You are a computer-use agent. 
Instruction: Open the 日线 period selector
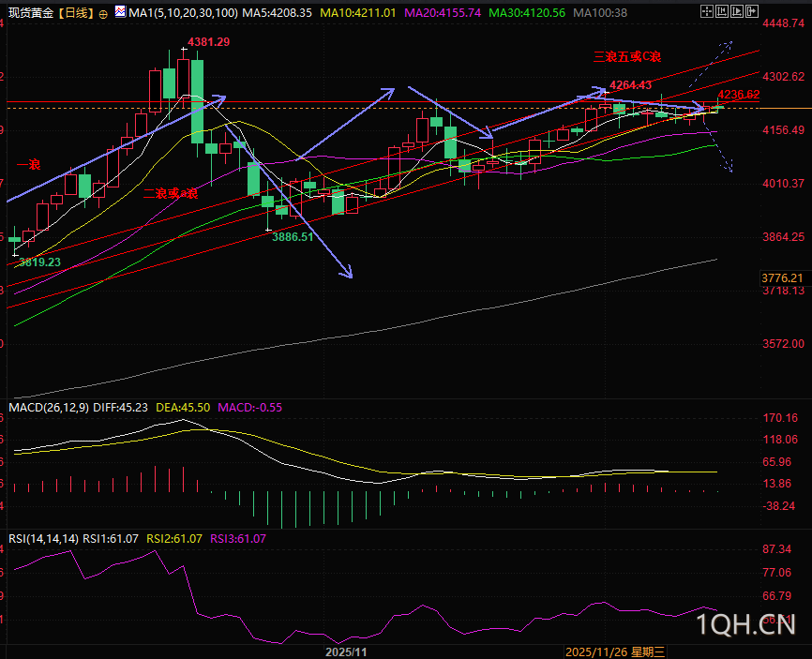tap(74, 13)
